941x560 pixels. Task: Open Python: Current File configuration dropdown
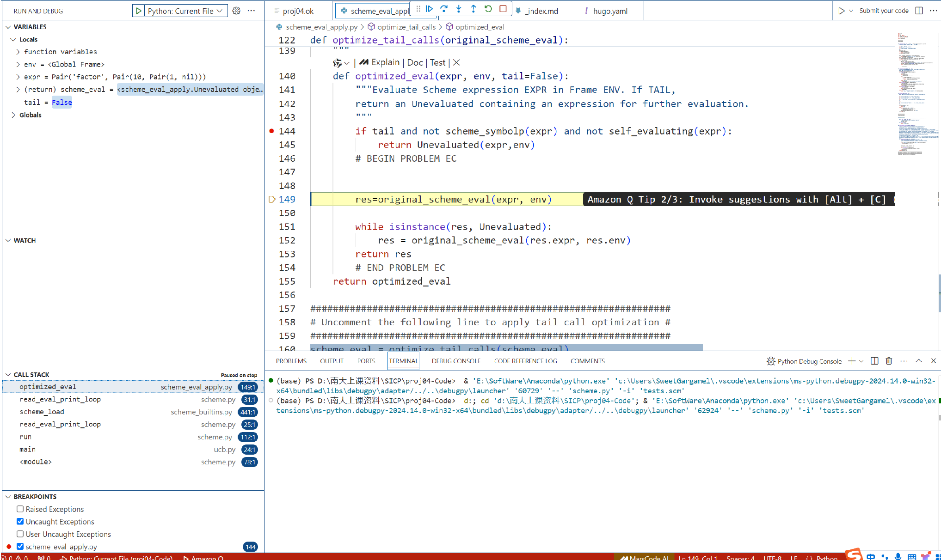[x=185, y=11]
